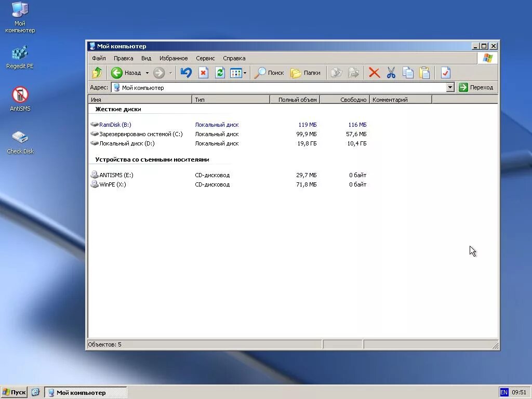532x399 pixels.
Task: Toggle the Папки folders pane
Action: pyautogui.click(x=305, y=73)
